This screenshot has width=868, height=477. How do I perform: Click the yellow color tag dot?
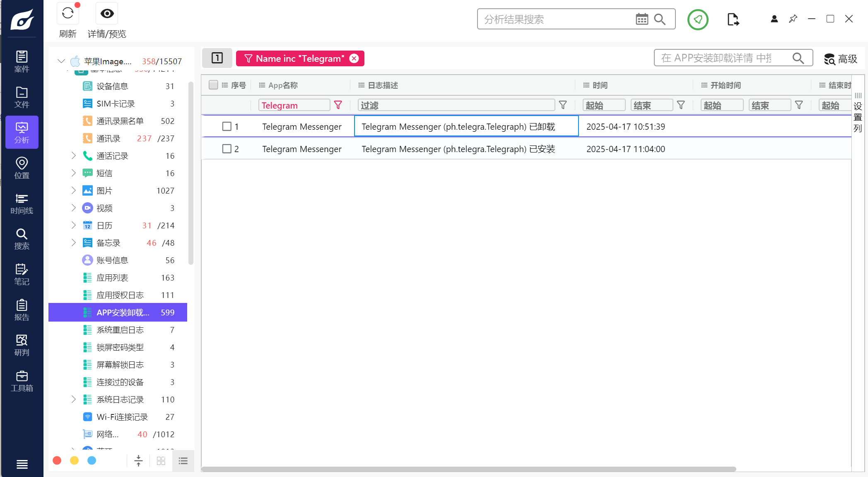coord(75,461)
